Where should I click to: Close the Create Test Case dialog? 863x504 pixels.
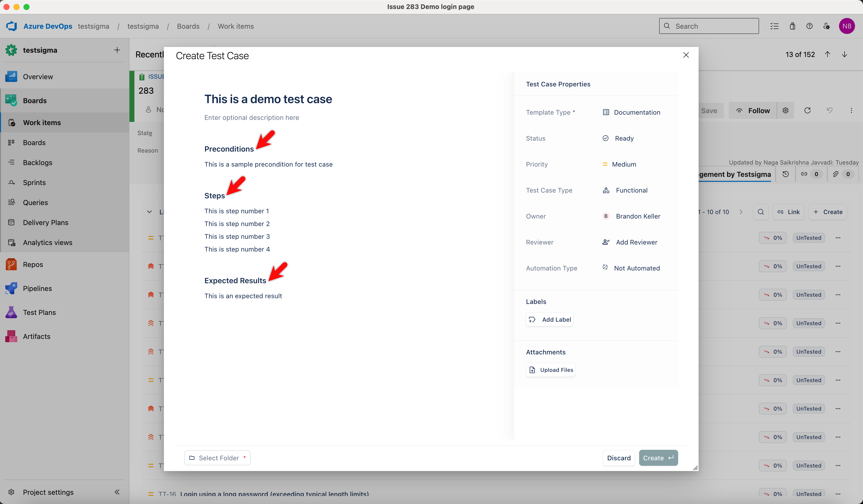click(x=686, y=55)
